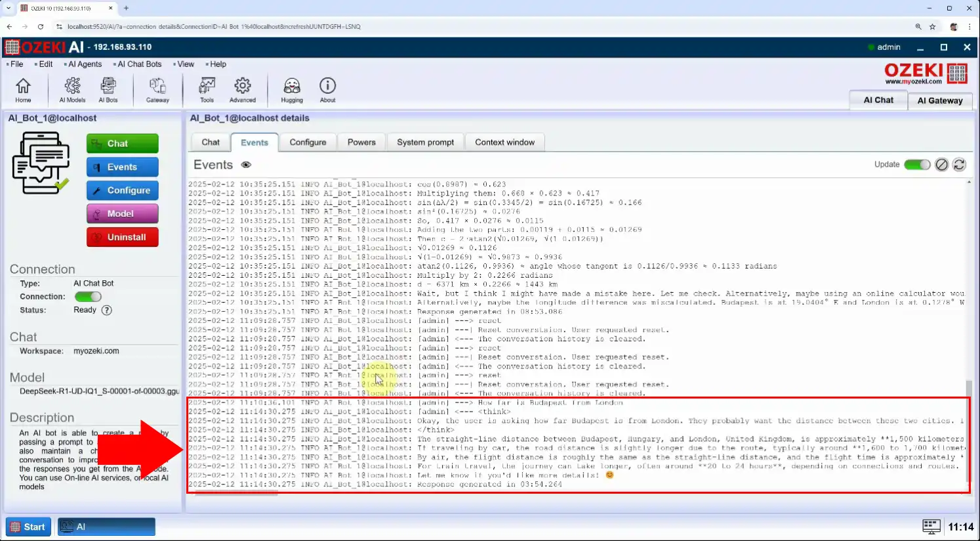The width and height of the screenshot is (980, 541).
Task: Switch to the Powers tab
Action: point(361,142)
